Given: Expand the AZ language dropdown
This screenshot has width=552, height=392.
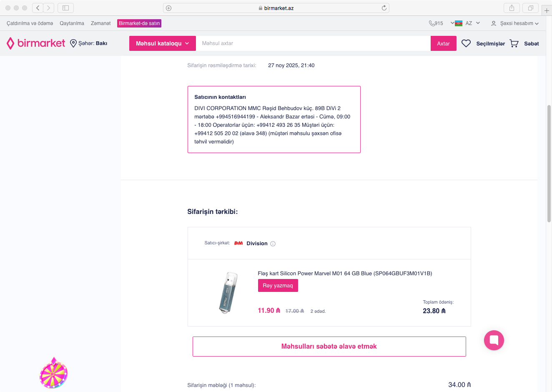Looking at the screenshot, I should point(468,23).
